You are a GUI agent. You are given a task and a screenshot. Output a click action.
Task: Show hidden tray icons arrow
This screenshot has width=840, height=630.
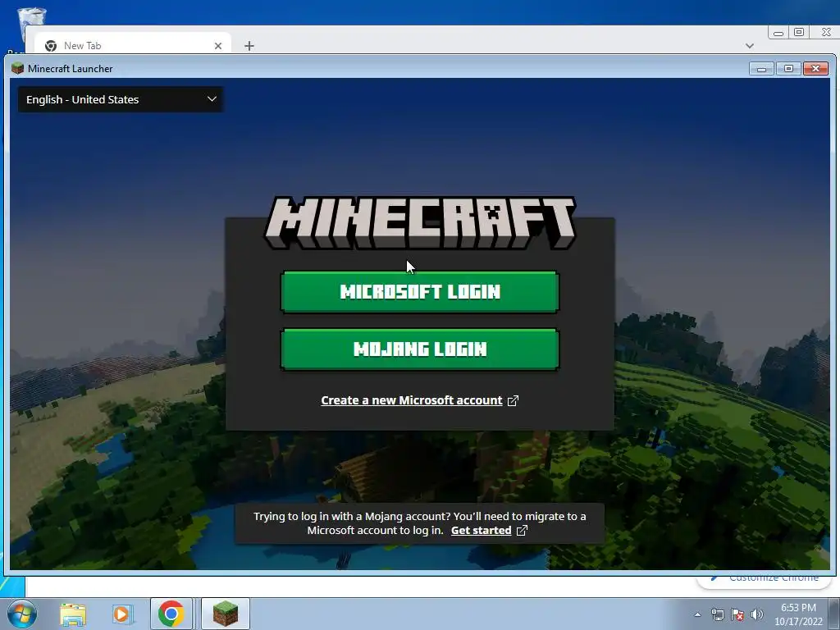tap(697, 614)
